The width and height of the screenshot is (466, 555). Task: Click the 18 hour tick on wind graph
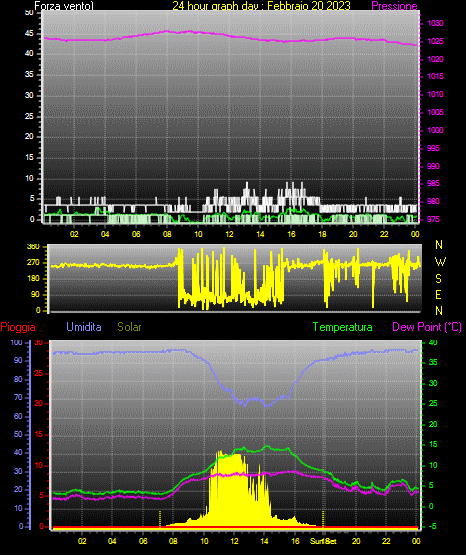pyautogui.click(x=322, y=234)
